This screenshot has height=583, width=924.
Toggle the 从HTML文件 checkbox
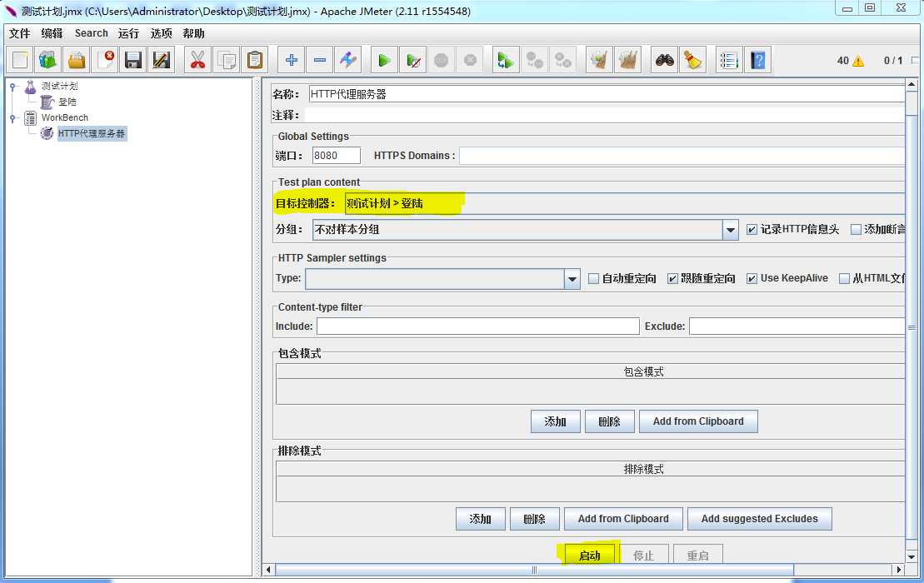[x=844, y=278]
